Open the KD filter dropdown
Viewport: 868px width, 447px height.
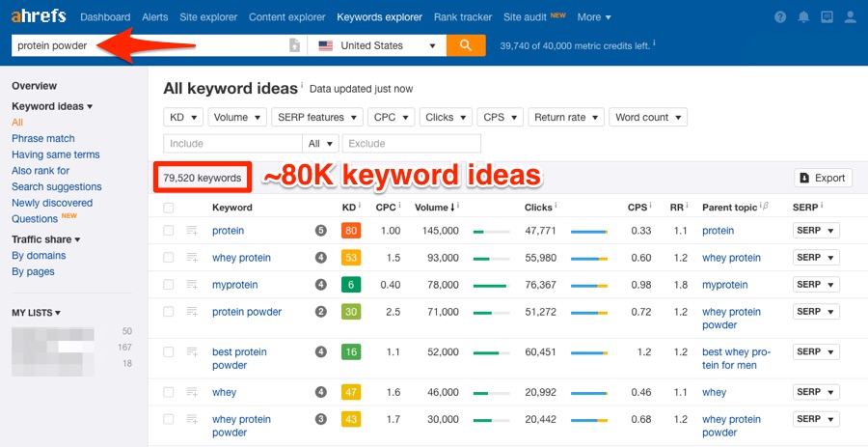point(183,118)
